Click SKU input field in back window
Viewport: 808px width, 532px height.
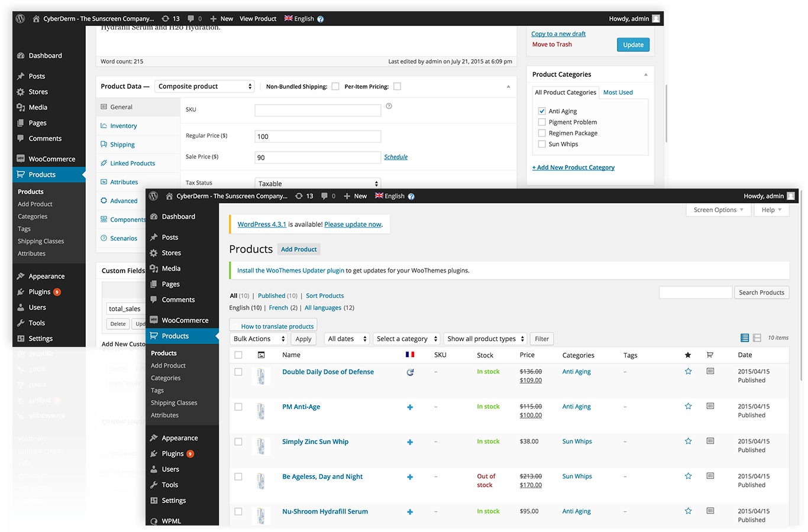point(318,110)
